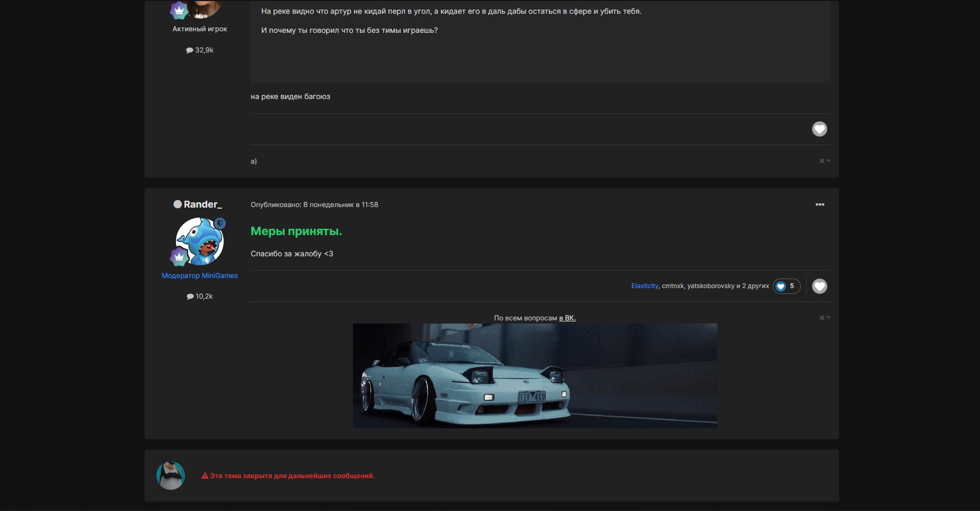The width and height of the screenshot is (980, 511).
Task: Open Rander_'s user profile name link
Action: click(x=202, y=204)
